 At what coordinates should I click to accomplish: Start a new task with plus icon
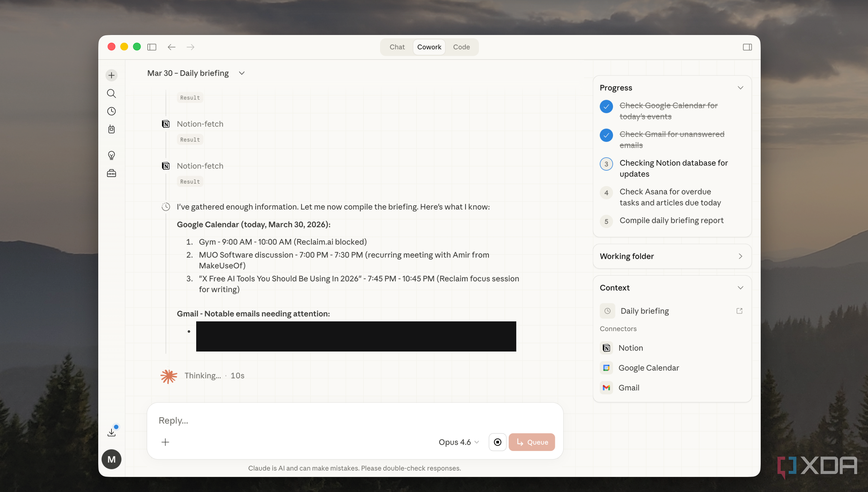click(x=112, y=75)
